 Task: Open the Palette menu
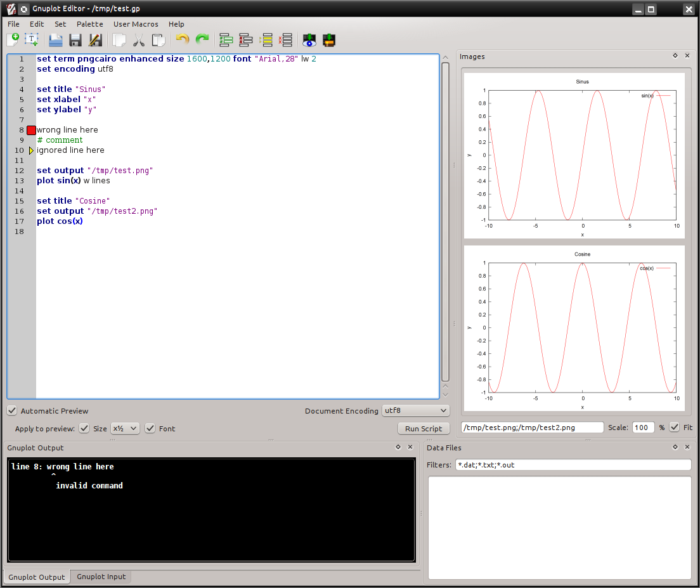click(x=89, y=24)
